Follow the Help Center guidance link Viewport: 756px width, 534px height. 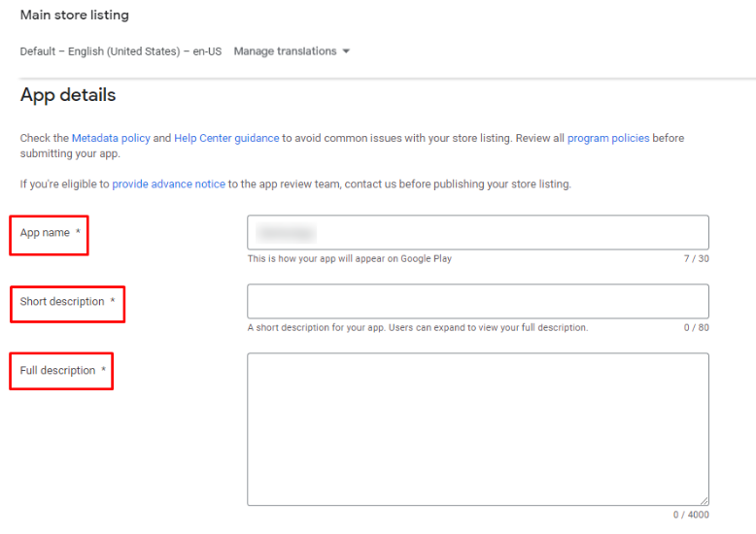point(226,139)
